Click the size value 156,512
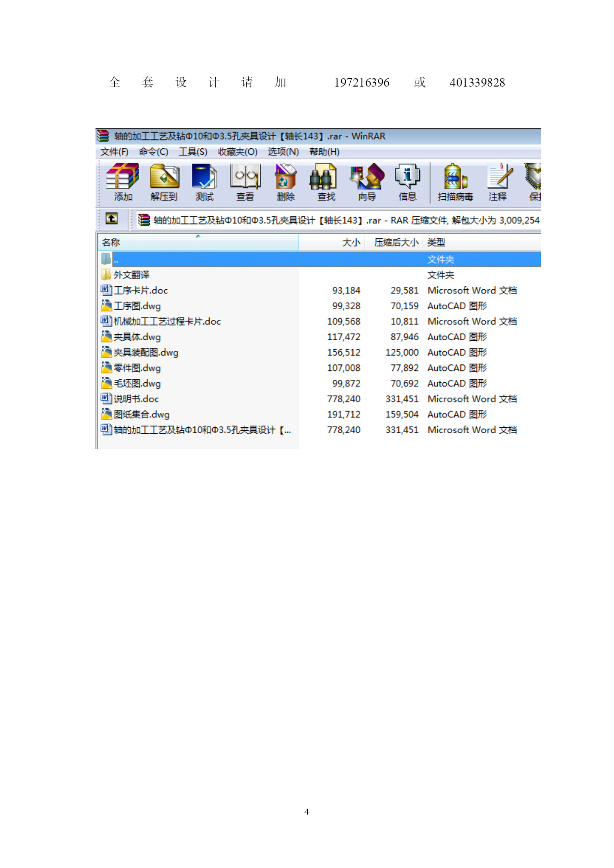Screen dimensions: 614x868 click(x=343, y=353)
